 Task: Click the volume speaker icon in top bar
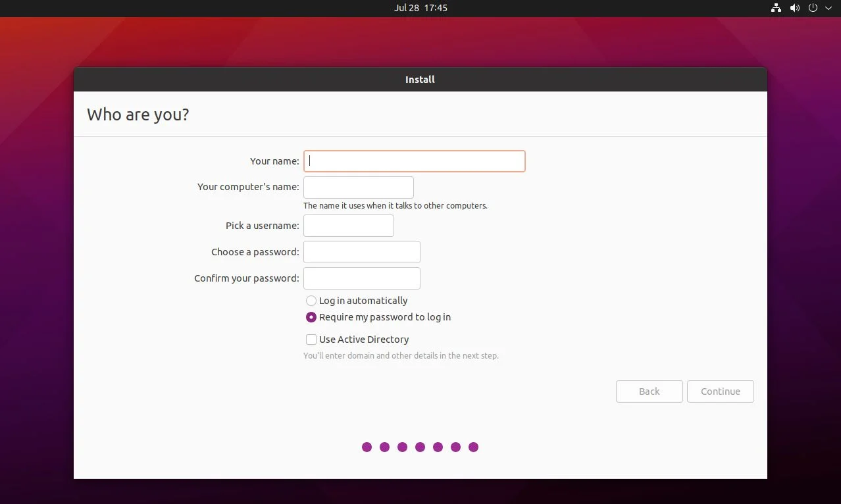coord(795,8)
